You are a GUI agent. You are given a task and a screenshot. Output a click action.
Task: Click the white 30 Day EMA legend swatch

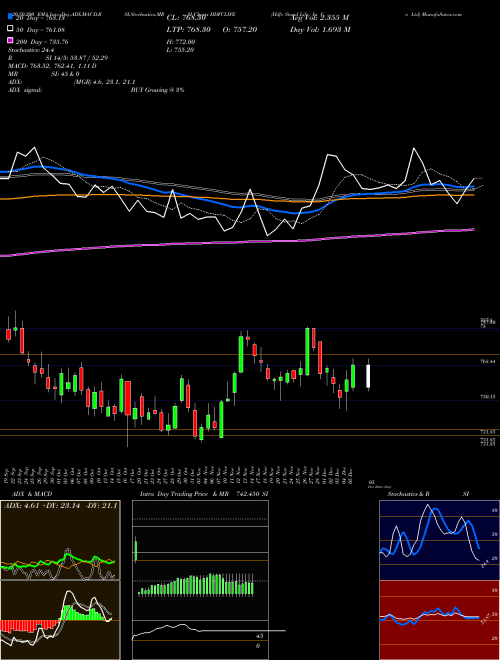(x=10, y=29)
